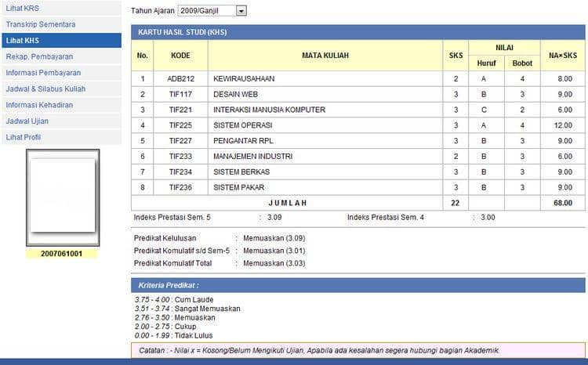This screenshot has height=365, width=588.
Task: Click the MATA KULIAH column header
Action: (x=325, y=56)
